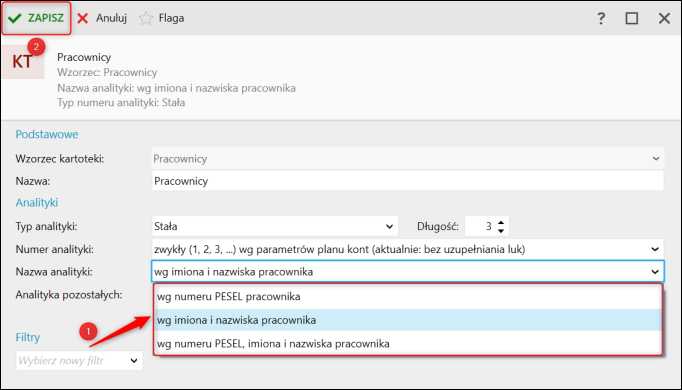This screenshot has height=390, width=682.
Task: Click the Nazwa text field
Action: coord(408,181)
